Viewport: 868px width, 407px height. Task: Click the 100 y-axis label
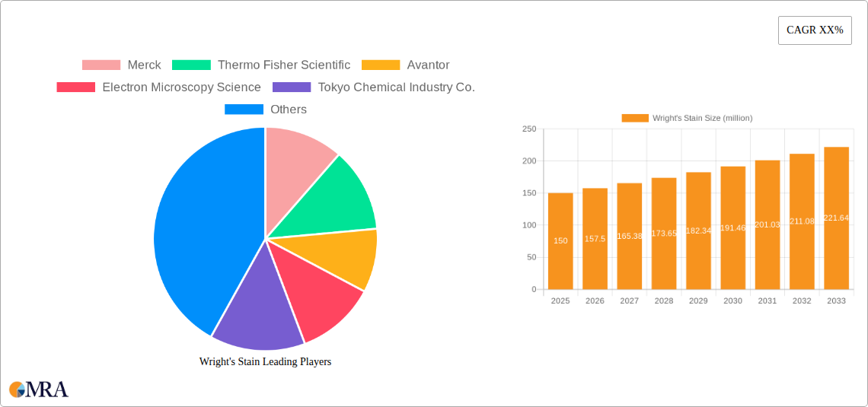(x=529, y=225)
